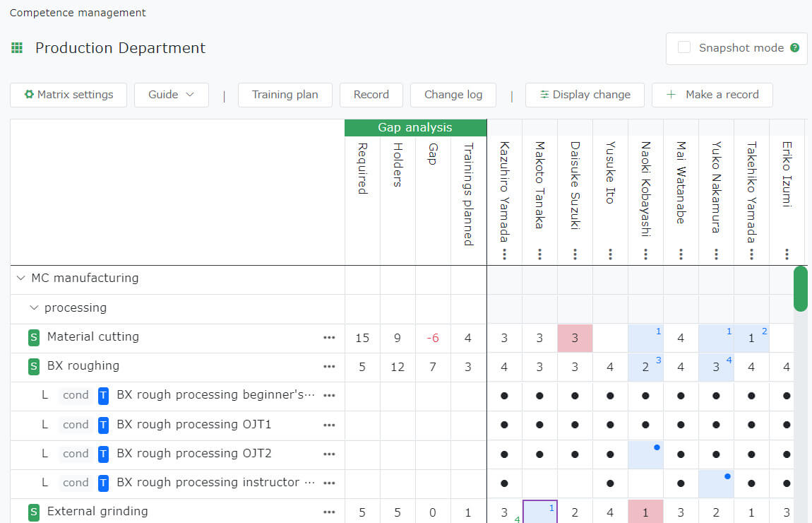Click T training icon for OJT1

pyautogui.click(x=104, y=425)
